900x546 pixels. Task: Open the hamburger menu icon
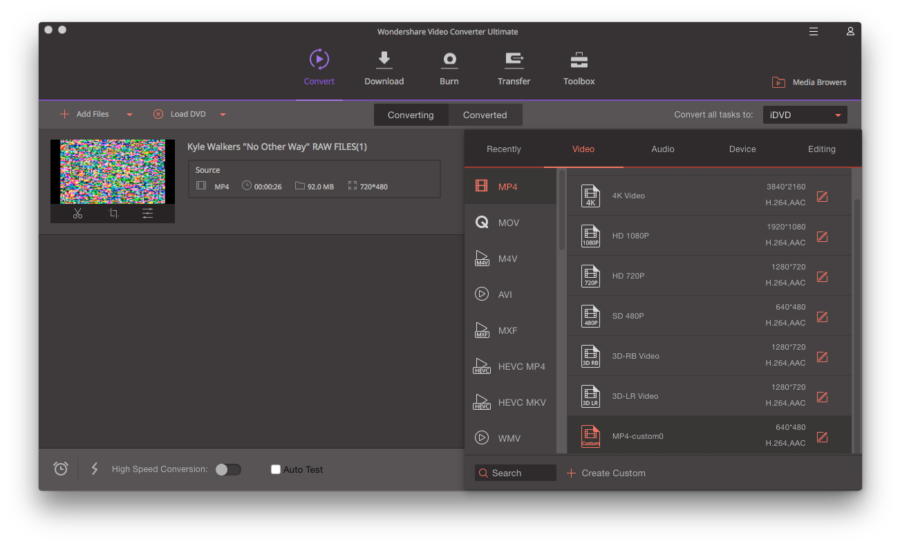[813, 32]
